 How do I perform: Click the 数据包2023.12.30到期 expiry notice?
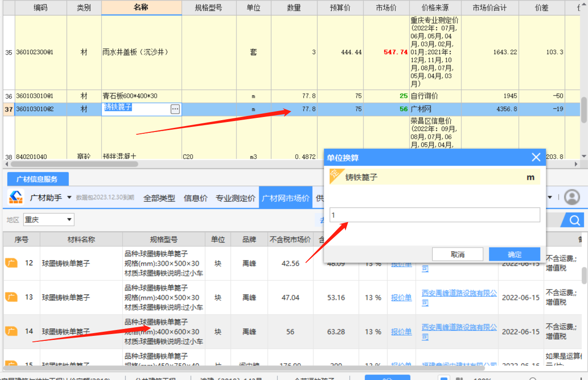pyautogui.click(x=105, y=198)
